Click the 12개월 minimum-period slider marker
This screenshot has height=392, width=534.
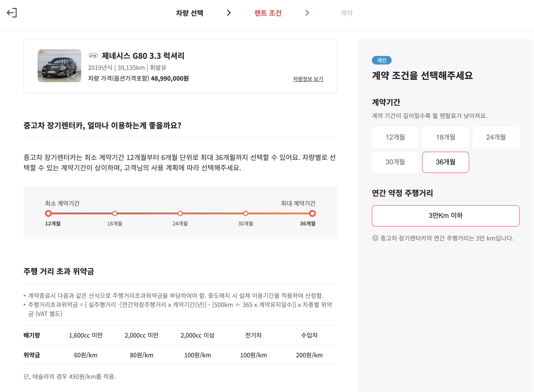click(x=48, y=213)
